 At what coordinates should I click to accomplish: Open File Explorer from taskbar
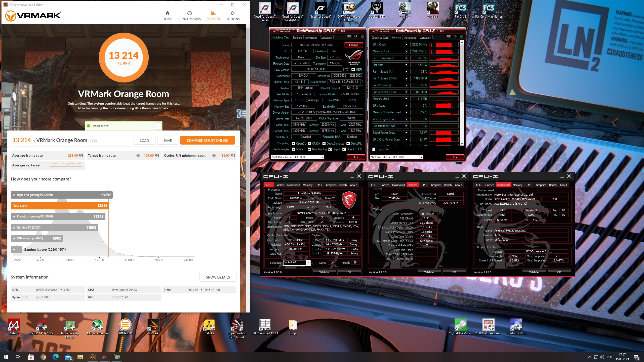click(x=80, y=357)
